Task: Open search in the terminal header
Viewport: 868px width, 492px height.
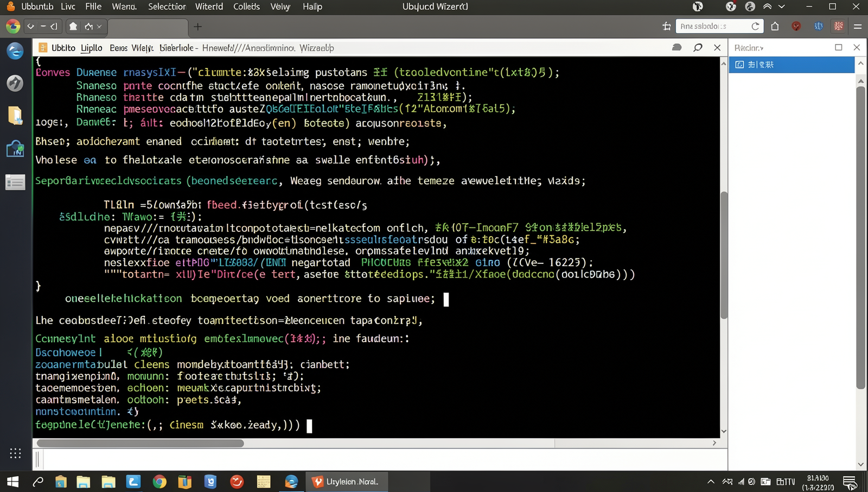Action: pyautogui.click(x=698, y=48)
